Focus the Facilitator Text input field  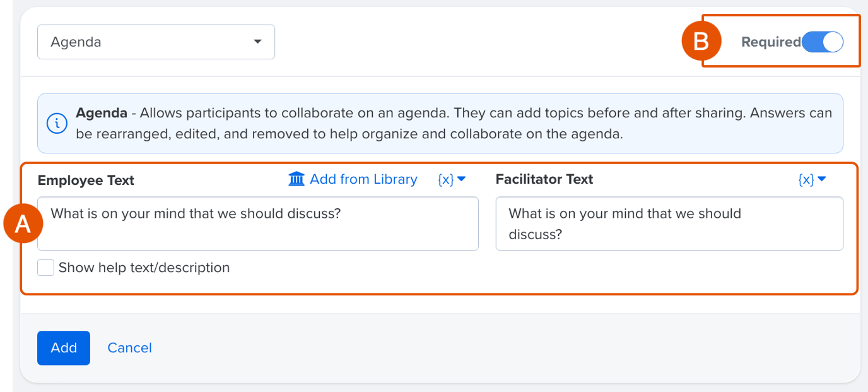pyautogui.click(x=669, y=223)
